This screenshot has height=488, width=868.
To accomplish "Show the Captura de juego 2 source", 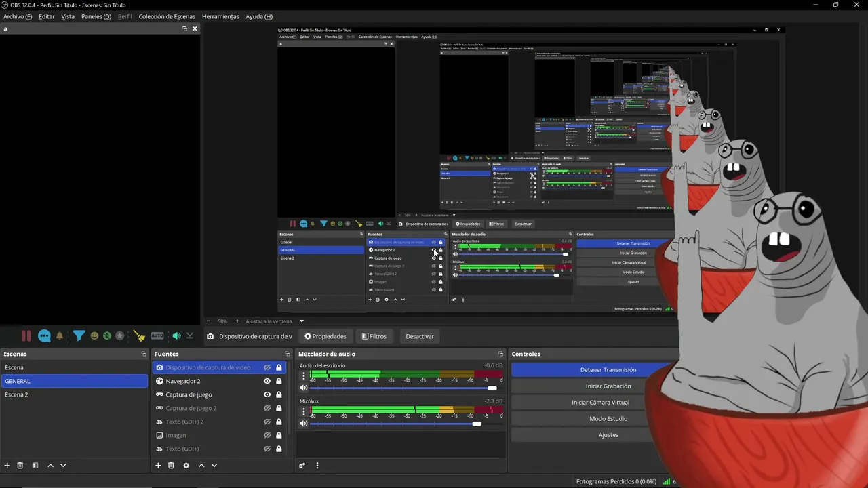I will tap(267, 408).
